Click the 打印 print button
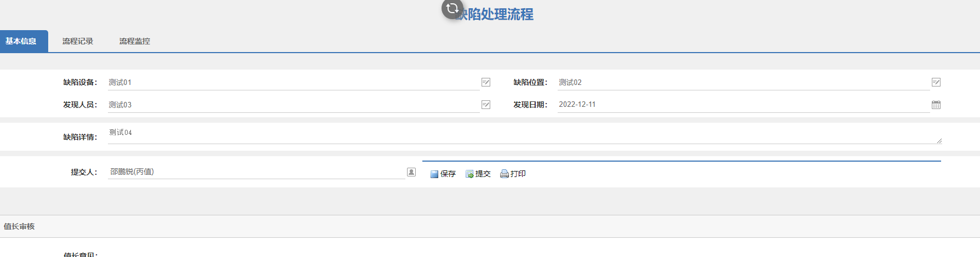This screenshot has width=980, height=257. [x=513, y=174]
